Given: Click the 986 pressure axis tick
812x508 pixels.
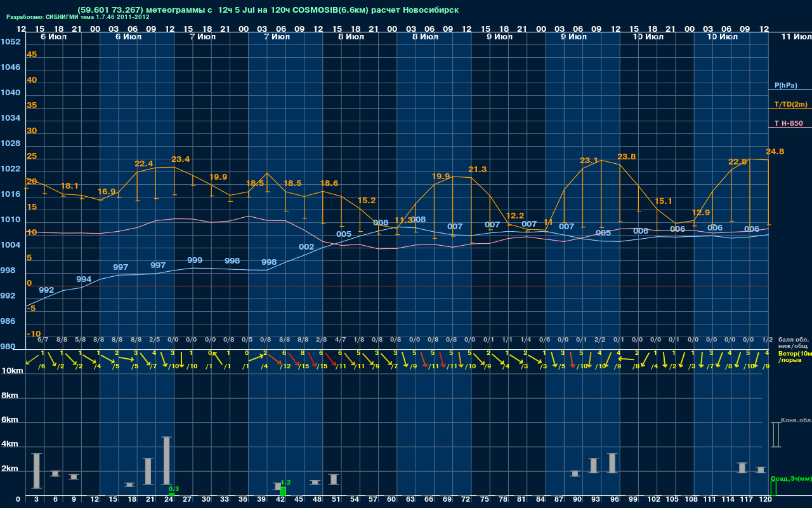Looking at the screenshot, I should [x=8, y=321].
